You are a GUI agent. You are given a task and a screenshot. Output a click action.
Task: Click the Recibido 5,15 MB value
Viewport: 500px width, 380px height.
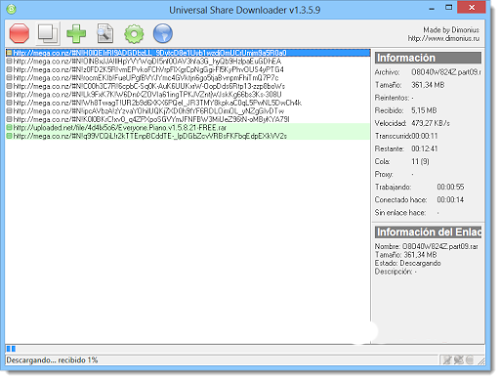point(424,110)
